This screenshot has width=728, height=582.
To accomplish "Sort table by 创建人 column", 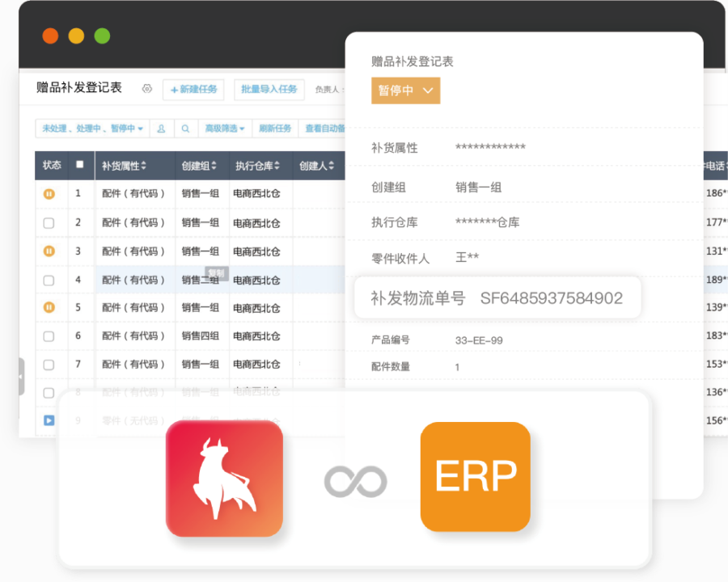I will point(316,166).
